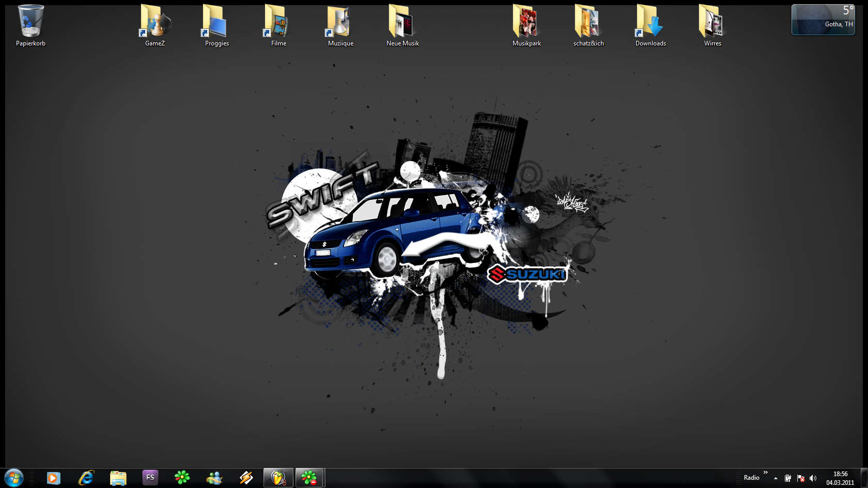This screenshot has width=868, height=488.
Task: Select the Wirres folder
Action: pos(713,26)
